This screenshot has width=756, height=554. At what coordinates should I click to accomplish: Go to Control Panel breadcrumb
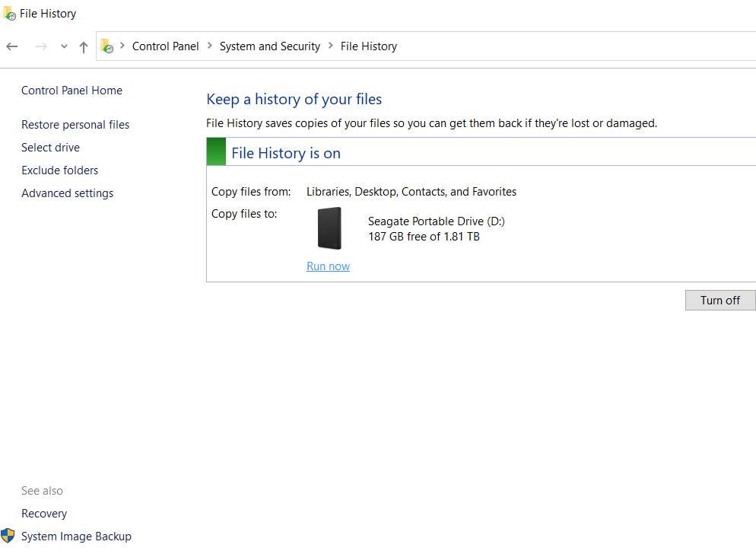[x=165, y=46]
